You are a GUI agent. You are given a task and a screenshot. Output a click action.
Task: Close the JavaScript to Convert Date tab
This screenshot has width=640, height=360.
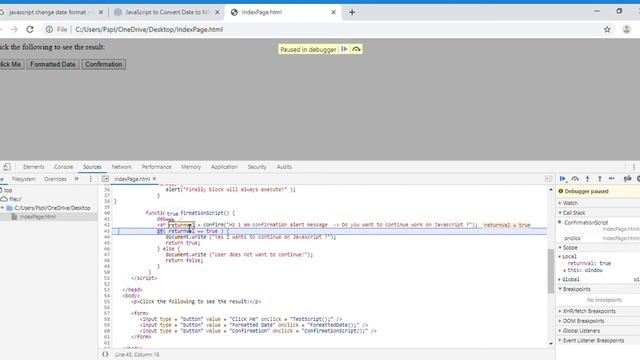coord(217,12)
